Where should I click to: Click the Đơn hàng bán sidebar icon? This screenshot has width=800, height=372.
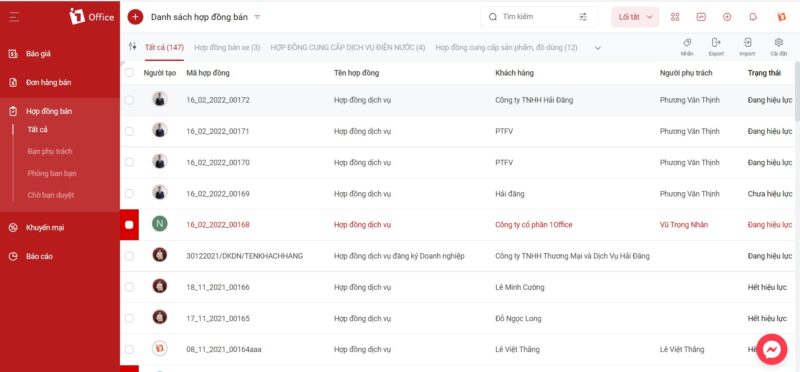point(13,82)
